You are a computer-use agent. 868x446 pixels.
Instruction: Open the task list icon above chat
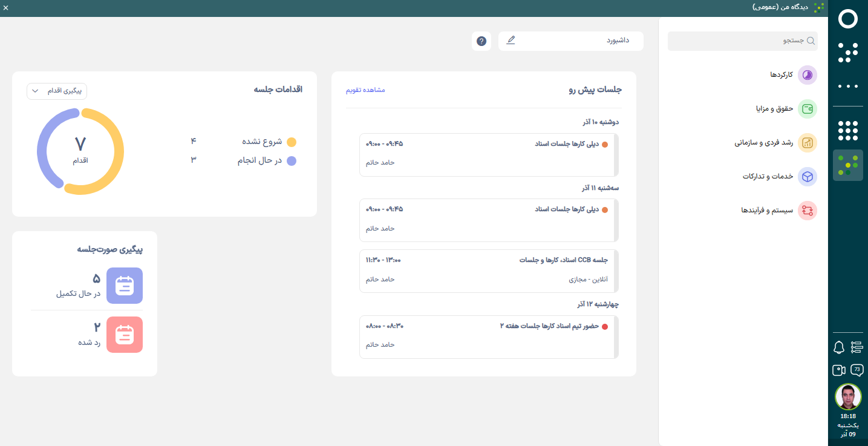click(857, 347)
